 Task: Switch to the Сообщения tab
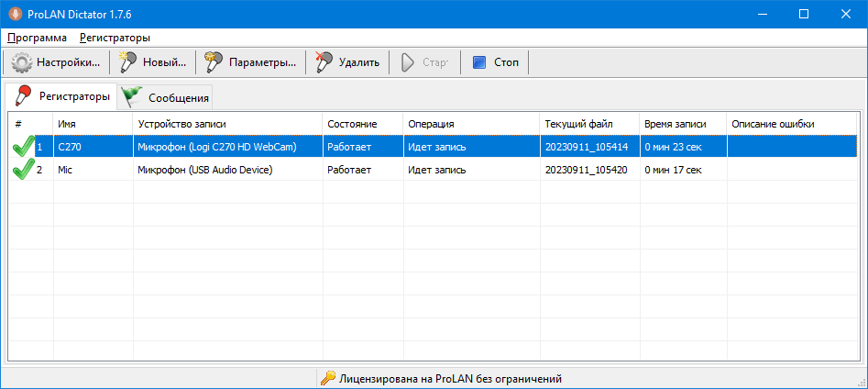point(167,97)
